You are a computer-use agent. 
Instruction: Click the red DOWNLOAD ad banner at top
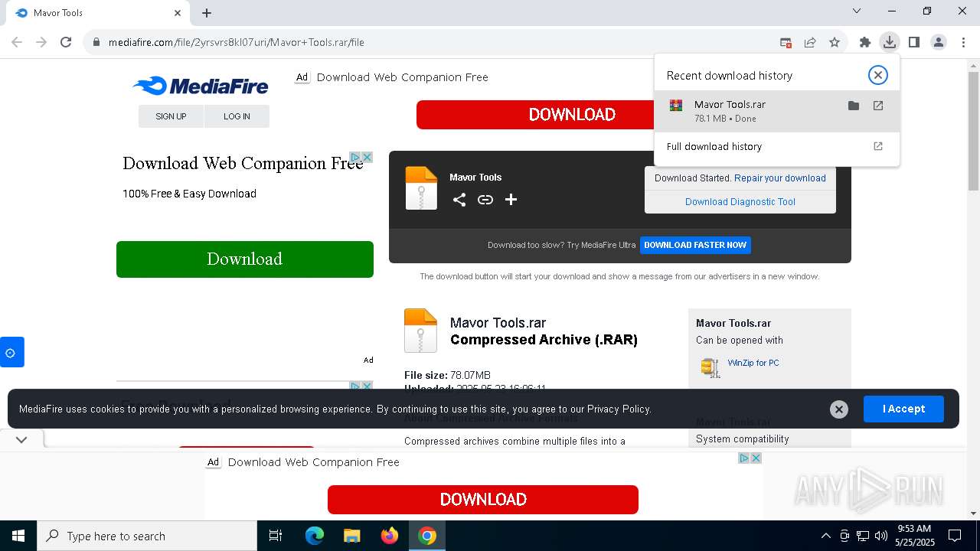click(535, 115)
